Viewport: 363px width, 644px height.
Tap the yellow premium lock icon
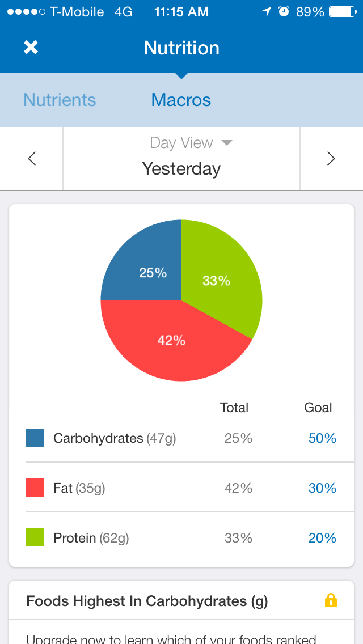[x=331, y=600]
